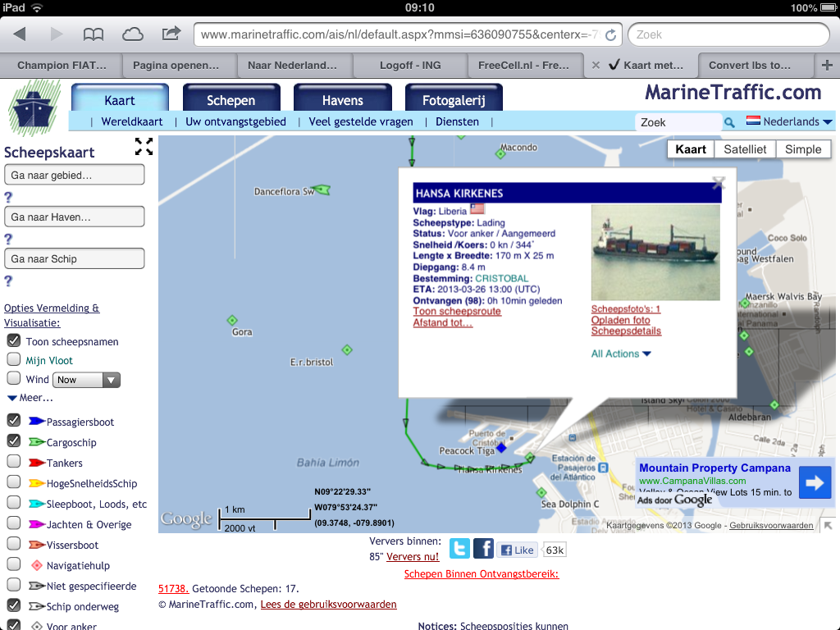The image size is (840, 630).
Task: Check the Jachten & Overige checkbox
Action: tap(14, 523)
